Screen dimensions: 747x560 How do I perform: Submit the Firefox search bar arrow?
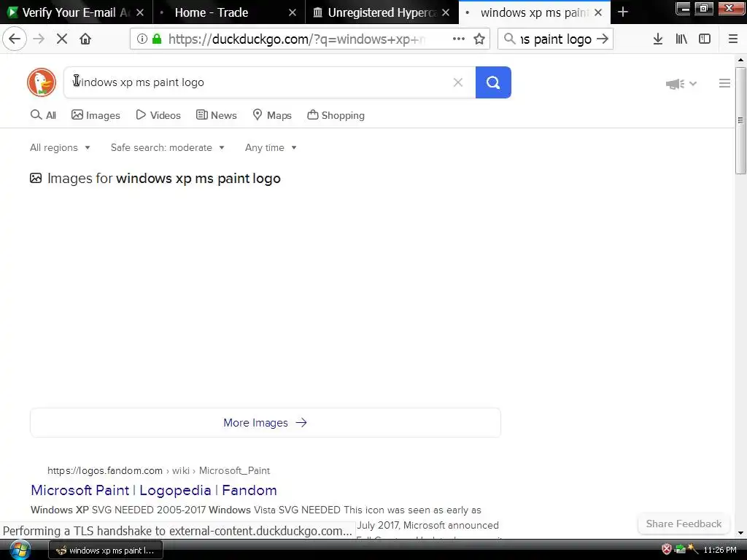click(x=603, y=39)
